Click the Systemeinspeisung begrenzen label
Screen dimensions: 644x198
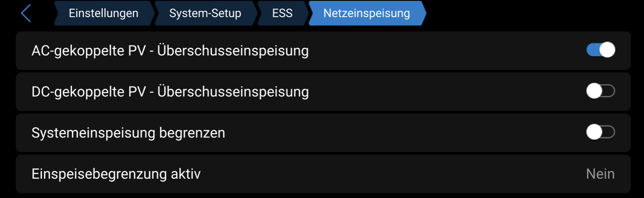(128, 133)
